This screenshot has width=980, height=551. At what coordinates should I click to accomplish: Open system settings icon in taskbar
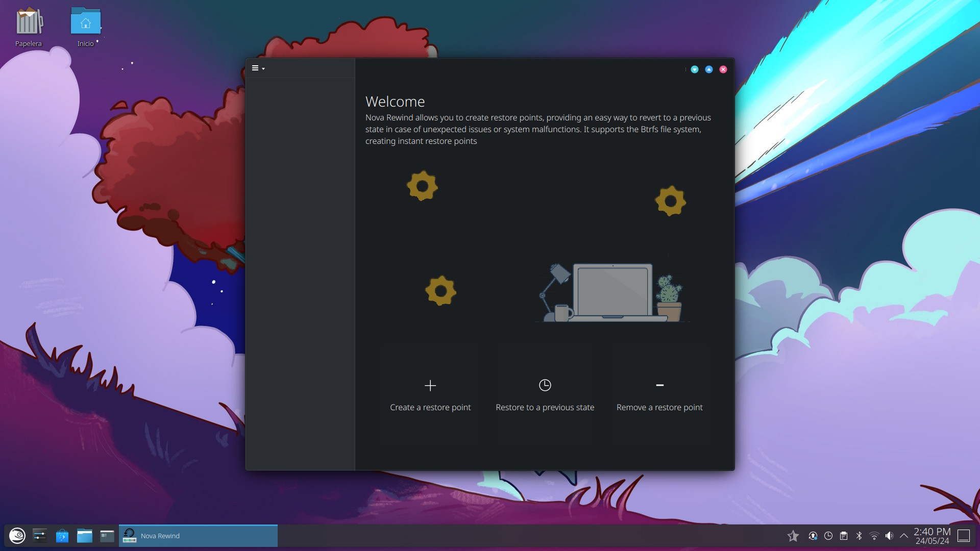(40, 536)
